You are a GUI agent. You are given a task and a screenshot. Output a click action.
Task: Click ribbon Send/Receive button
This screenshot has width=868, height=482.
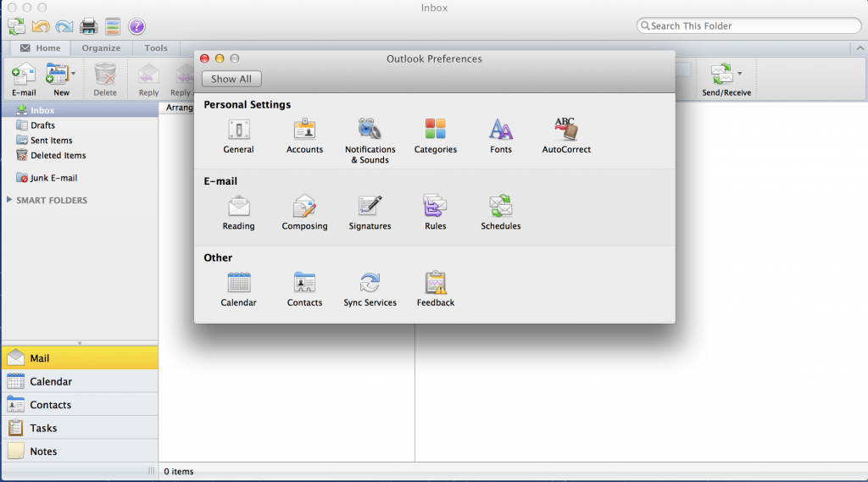click(726, 80)
